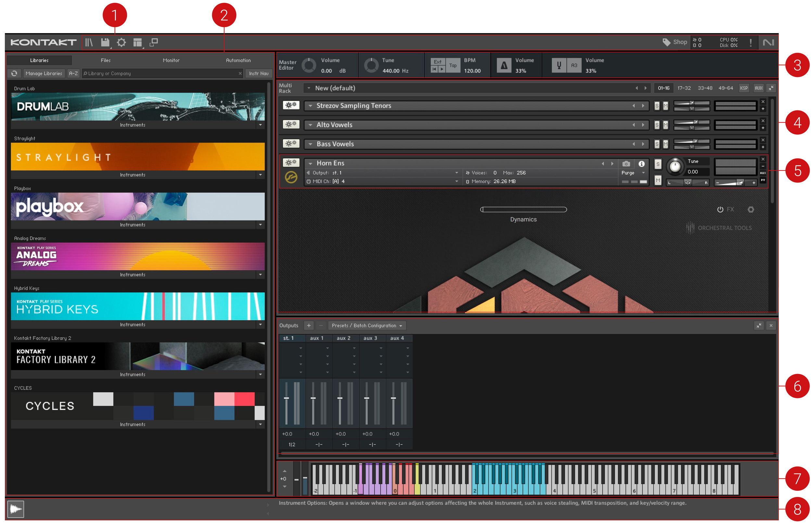Screen dimensions: 812x523
Task: Mute the Strezov Sampling Tenors instrument
Action: pyautogui.click(x=665, y=106)
